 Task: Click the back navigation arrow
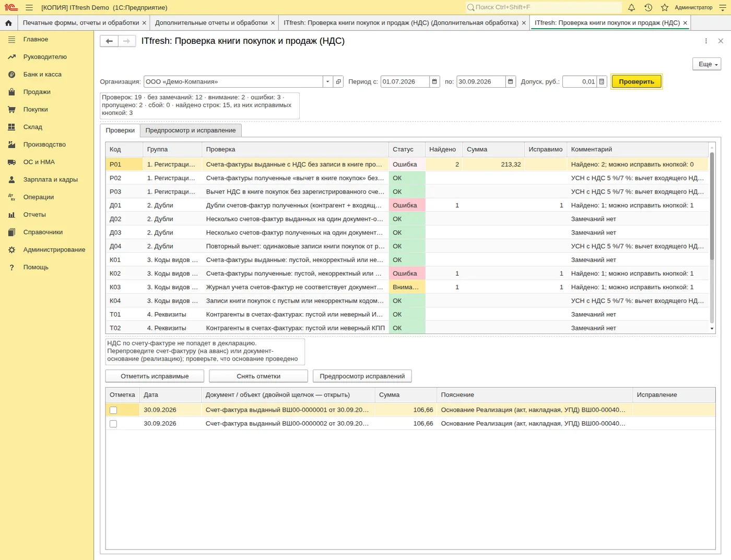coord(109,41)
